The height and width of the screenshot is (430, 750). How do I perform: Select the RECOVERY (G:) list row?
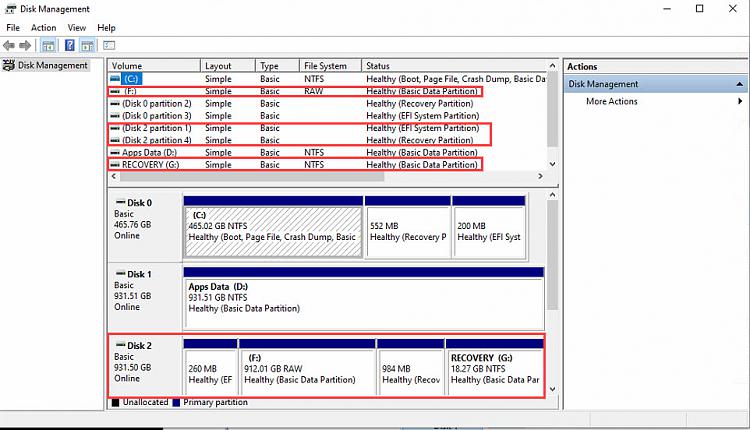point(328,165)
